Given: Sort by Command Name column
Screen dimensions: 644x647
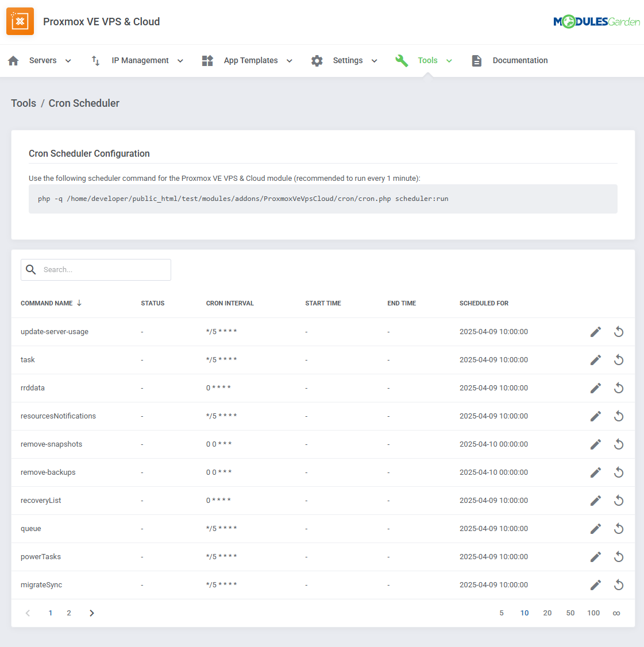Looking at the screenshot, I should (x=47, y=303).
